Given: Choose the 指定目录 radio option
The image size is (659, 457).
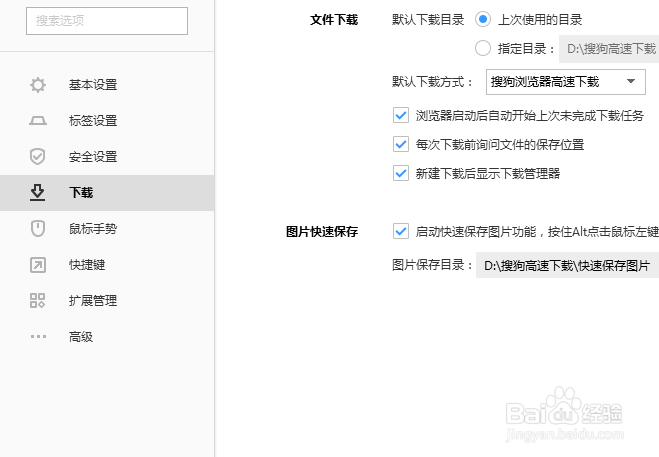Looking at the screenshot, I should pos(483,48).
